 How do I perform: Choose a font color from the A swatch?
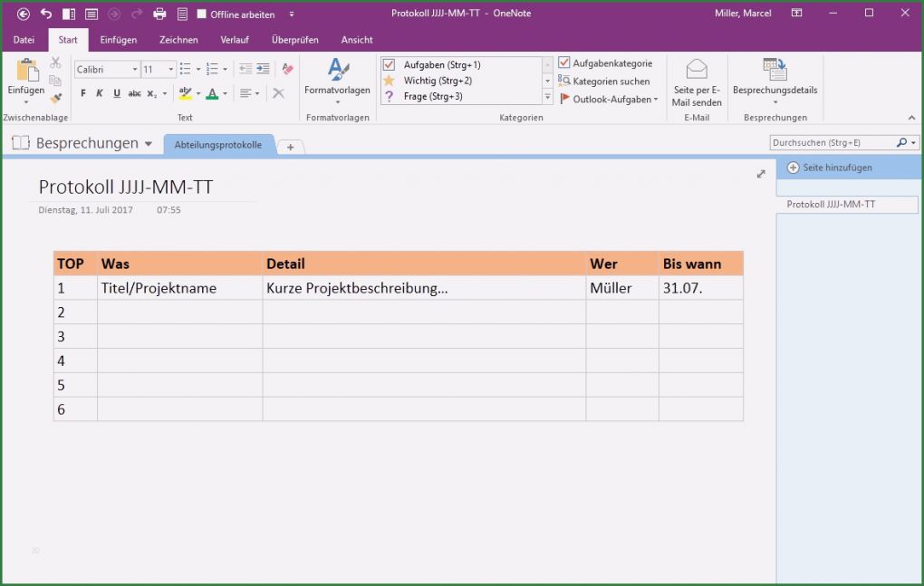coord(211,93)
